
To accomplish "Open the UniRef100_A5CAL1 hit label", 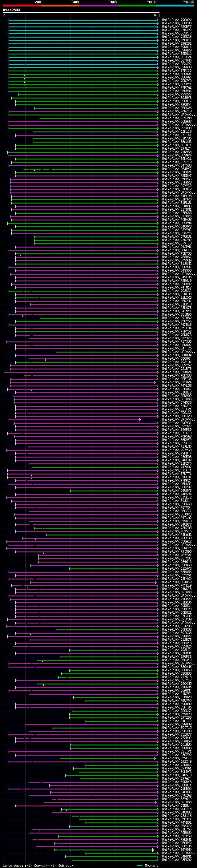I will [177, 40].
